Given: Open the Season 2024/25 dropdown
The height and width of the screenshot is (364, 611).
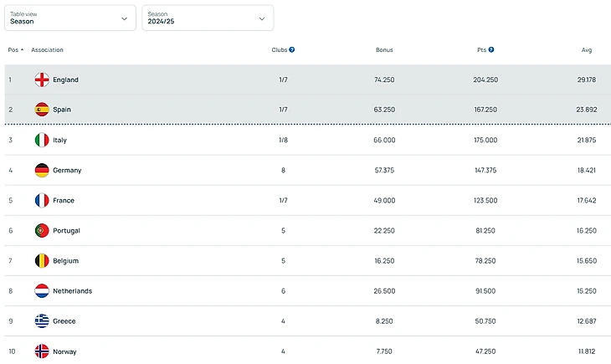Looking at the screenshot, I should click(208, 18).
